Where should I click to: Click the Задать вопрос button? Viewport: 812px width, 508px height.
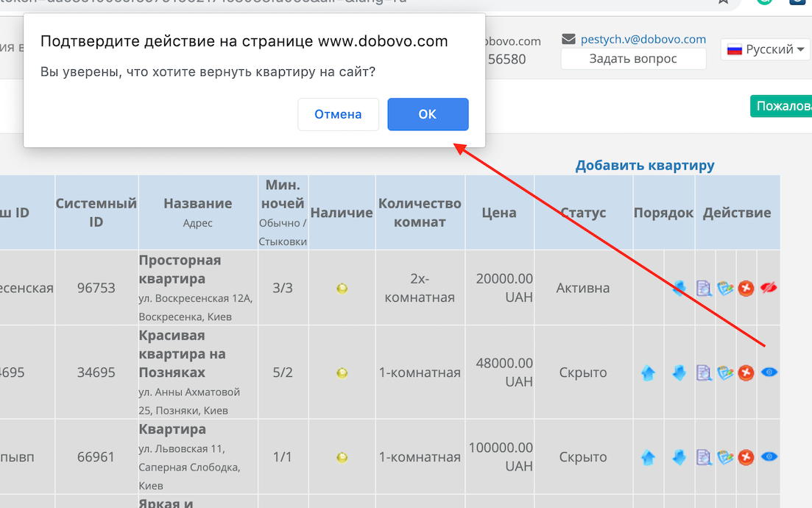pyautogui.click(x=633, y=58)
